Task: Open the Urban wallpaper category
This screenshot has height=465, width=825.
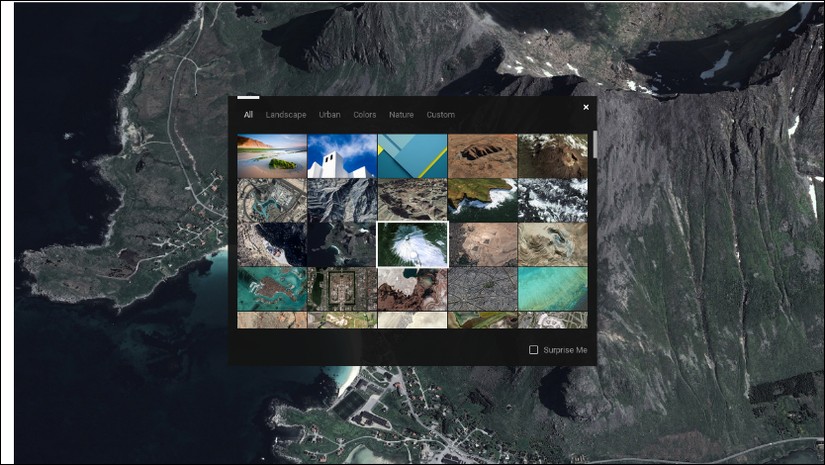Action: (329, 115)
